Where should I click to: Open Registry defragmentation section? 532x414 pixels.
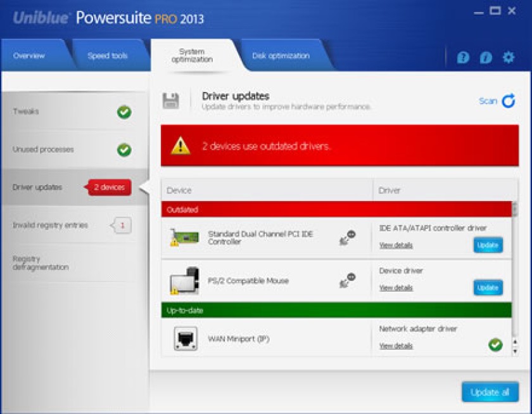click(75, 263)
